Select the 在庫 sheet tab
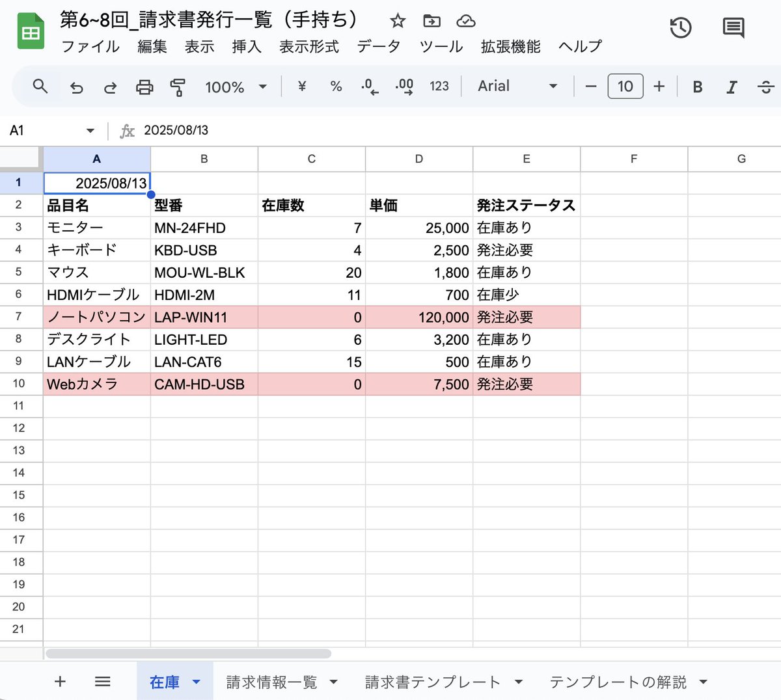 click(165, 682)
